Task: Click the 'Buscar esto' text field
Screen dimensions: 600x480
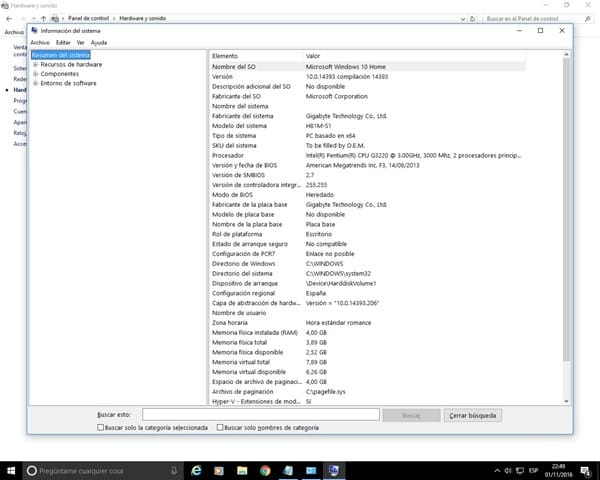Action: pos(261,415)
